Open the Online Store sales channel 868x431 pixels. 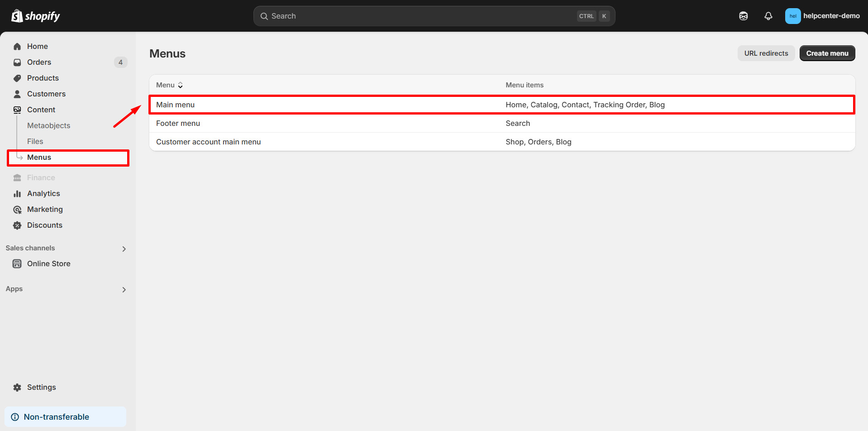[x=48, y=263]
